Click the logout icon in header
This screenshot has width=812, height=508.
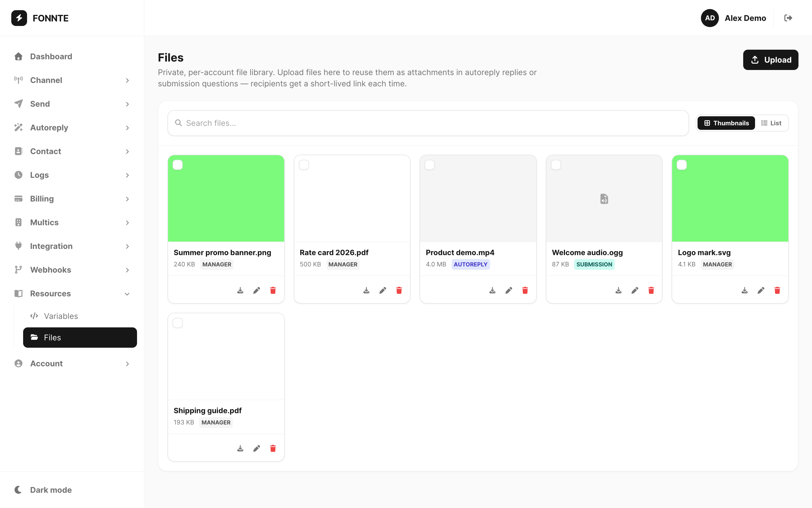click(x=788, y=18)
